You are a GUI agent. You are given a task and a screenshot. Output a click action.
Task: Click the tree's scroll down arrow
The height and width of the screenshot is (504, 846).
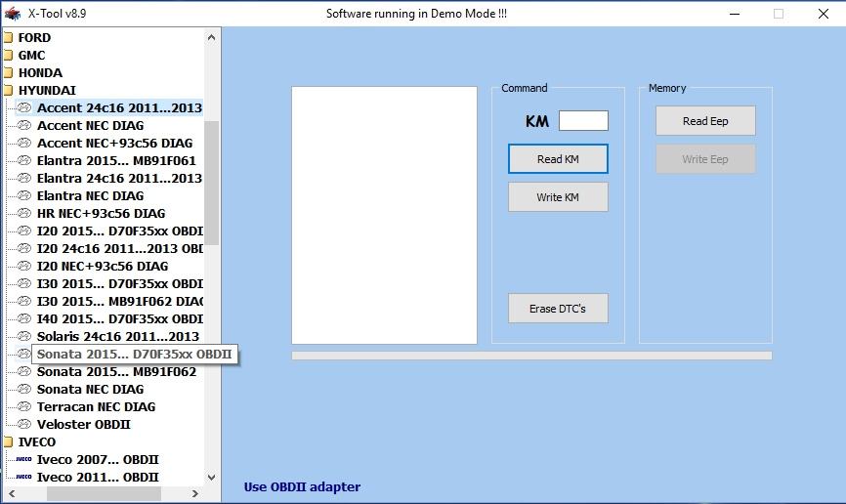pos(211,477)
